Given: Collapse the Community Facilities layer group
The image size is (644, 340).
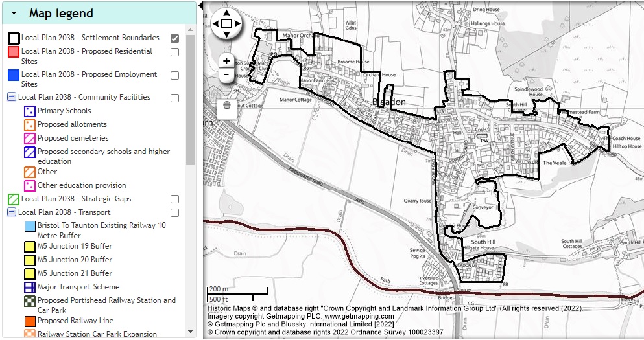Looking at the screenshot, I should coord(11,97).
